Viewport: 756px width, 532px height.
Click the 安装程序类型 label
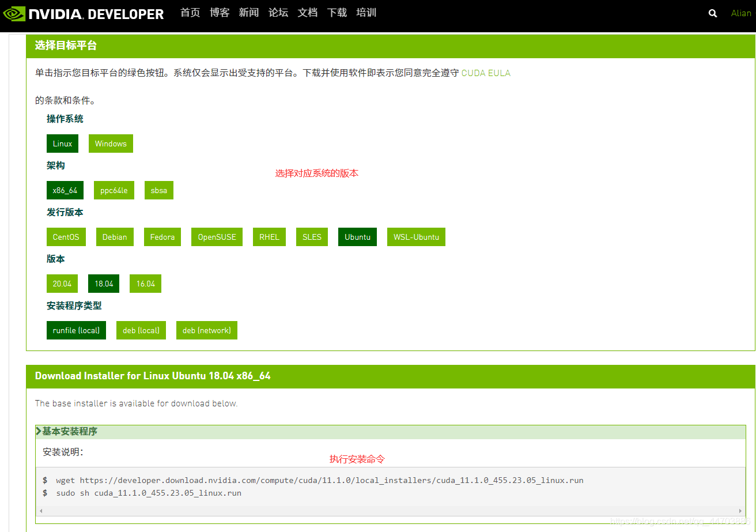74,305
